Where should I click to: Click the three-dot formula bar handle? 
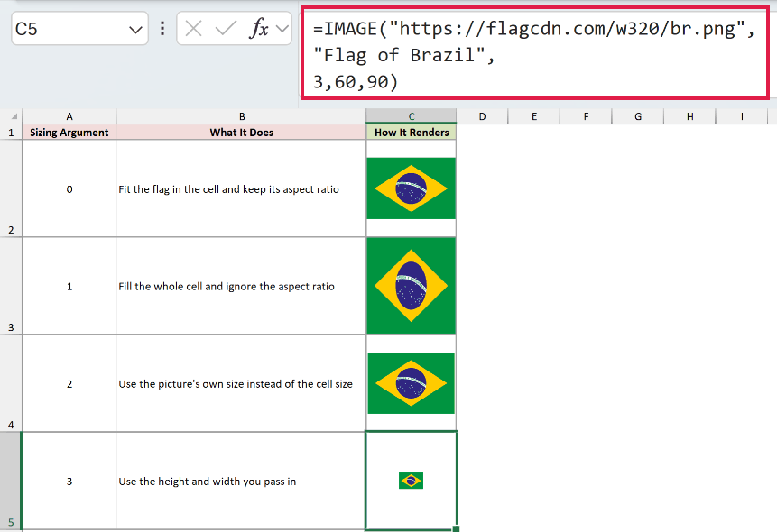(x=162, y=29)
